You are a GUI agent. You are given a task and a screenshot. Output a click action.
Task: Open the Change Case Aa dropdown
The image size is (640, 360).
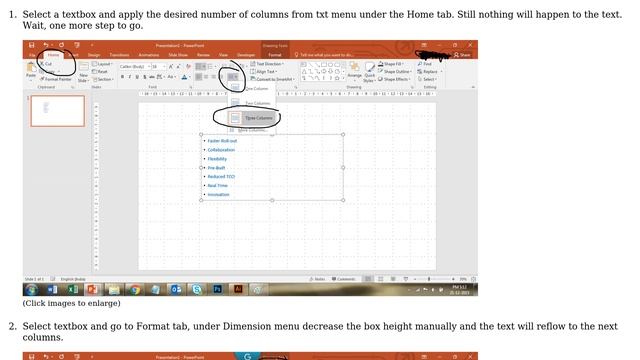[x=171, y=77]
